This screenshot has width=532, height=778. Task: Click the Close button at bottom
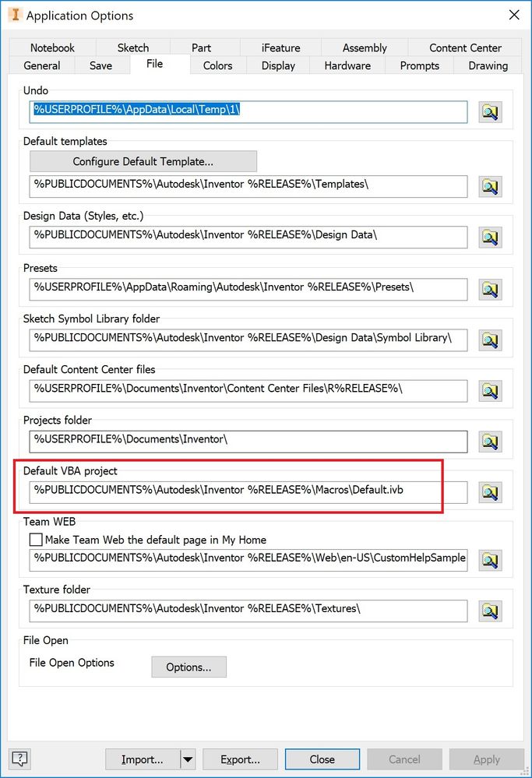point(322,759)
